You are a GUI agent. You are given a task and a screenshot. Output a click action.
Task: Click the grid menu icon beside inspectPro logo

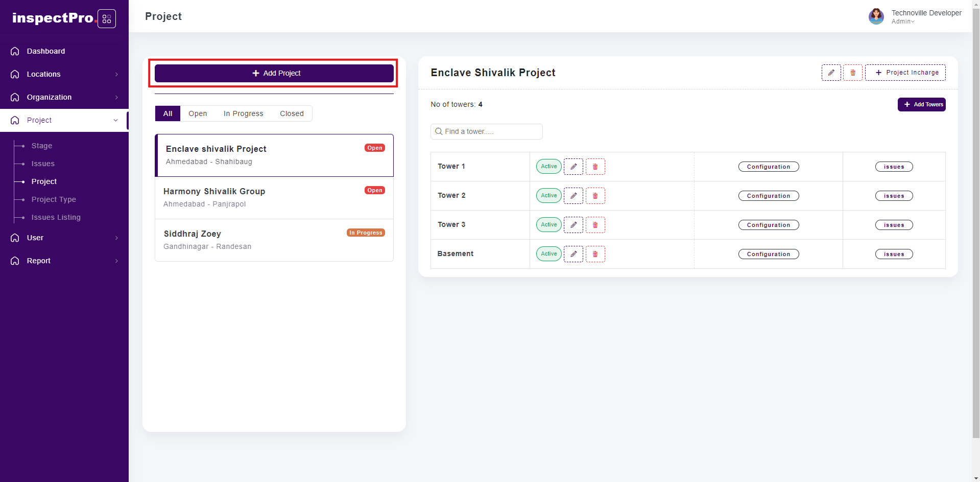click(x=107, y=19)
